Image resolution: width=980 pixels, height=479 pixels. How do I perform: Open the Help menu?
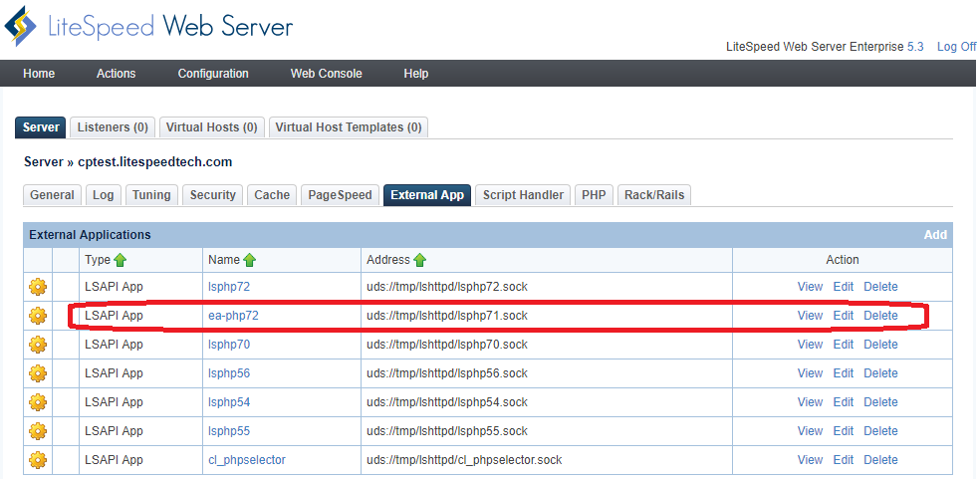415,73
